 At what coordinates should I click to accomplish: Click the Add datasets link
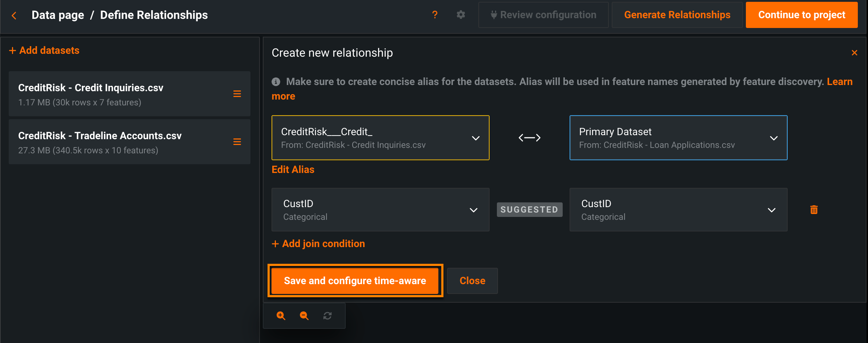point(44,51)
